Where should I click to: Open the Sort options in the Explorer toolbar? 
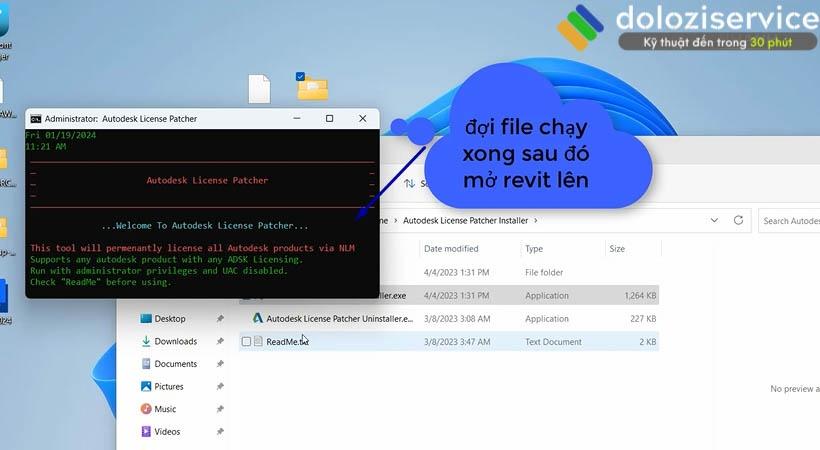click(x=411, y=184)
